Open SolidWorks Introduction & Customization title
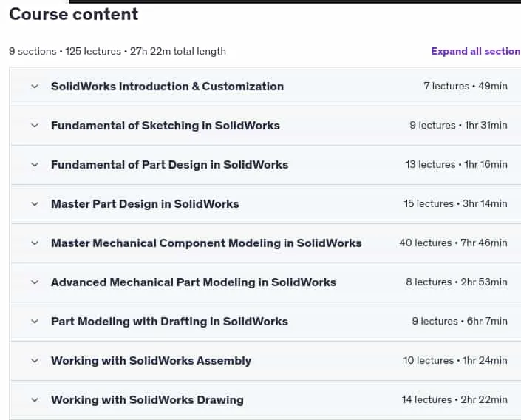 pyautogui.click(x=168, y=87)
